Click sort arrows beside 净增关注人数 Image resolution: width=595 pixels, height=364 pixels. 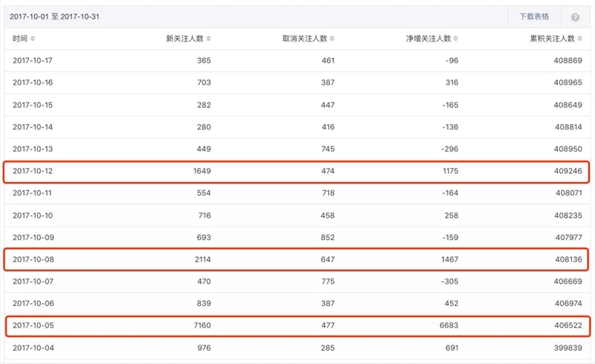[x=456, y=39]
